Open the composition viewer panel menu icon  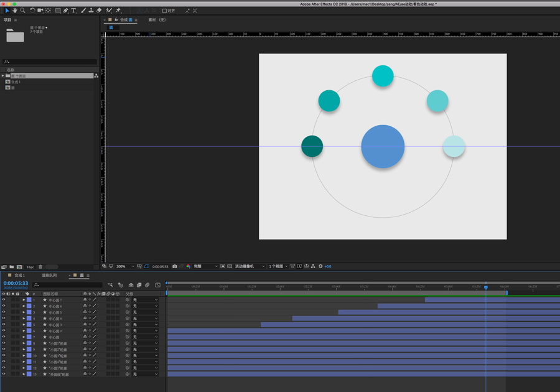[x=136, y=20]
